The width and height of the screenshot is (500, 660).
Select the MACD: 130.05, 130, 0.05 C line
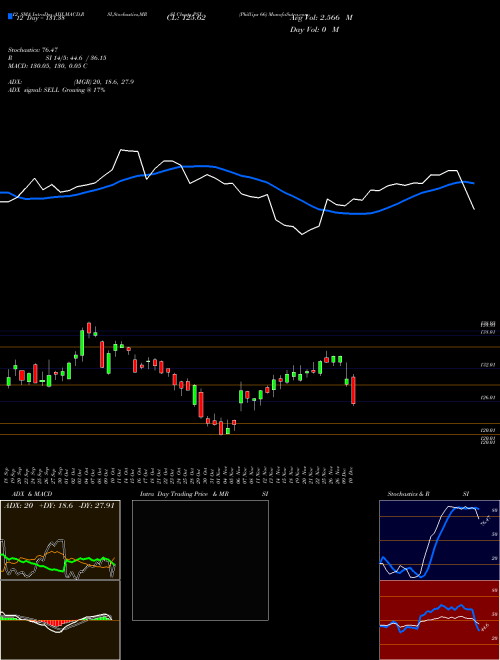(48, 66)
